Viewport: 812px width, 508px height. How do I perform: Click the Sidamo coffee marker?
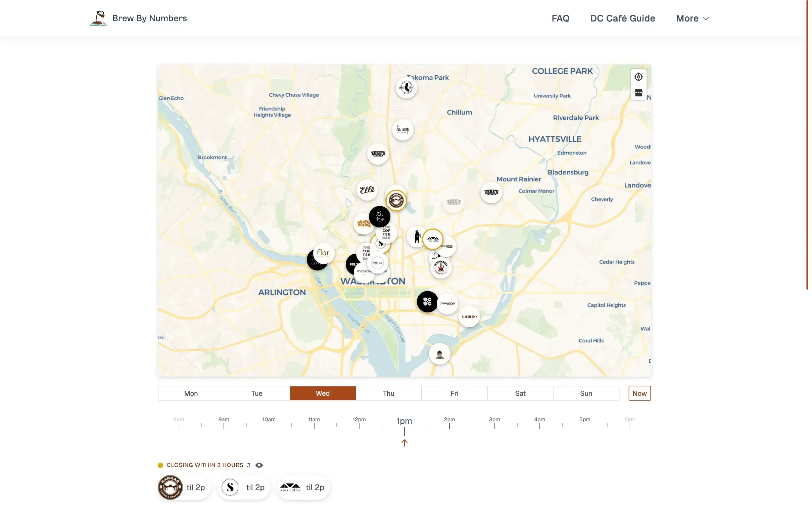click(x=441, y=268)
